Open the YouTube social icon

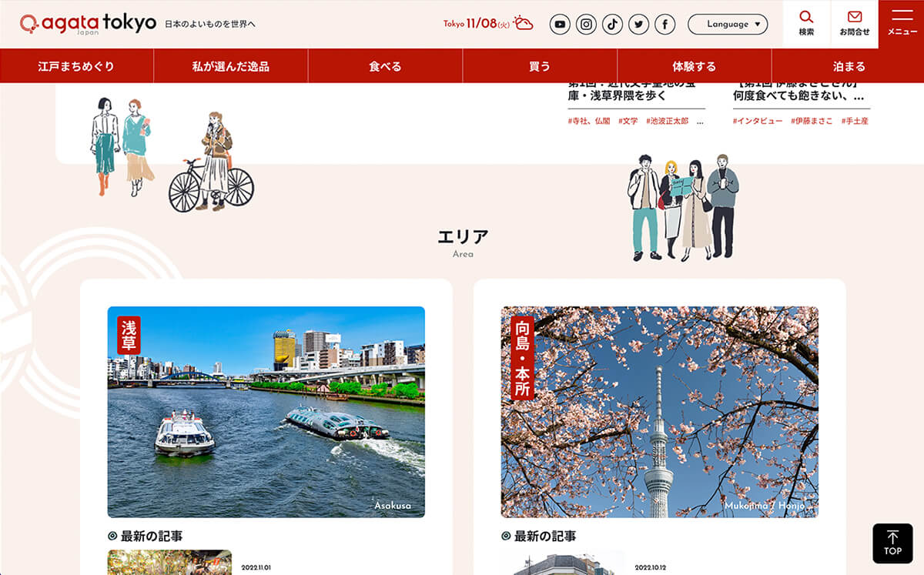[x=560, y=25]
